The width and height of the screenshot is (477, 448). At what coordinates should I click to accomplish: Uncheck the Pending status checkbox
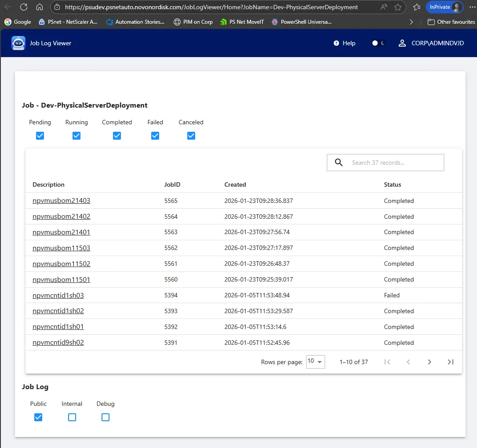(x=40, y=136)
